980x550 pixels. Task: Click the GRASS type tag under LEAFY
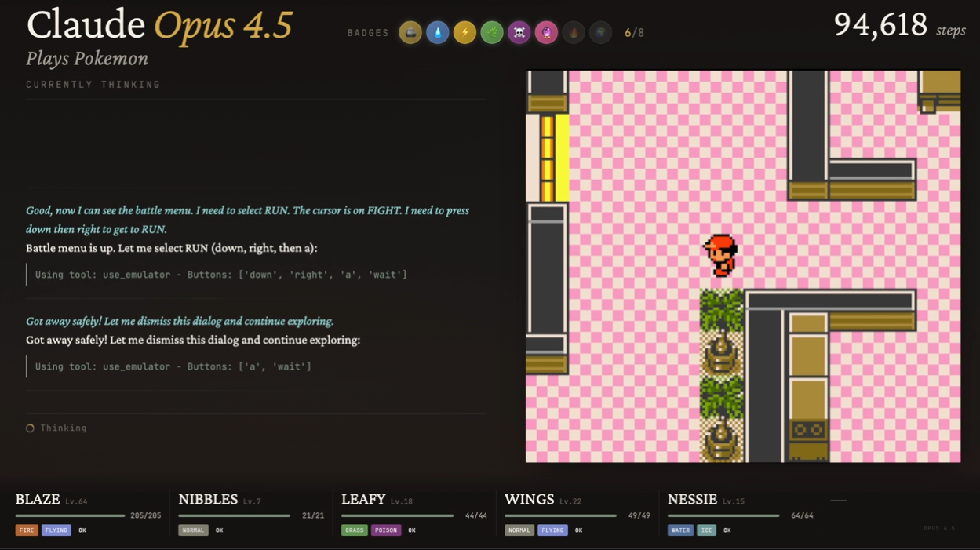coord(355,530)
